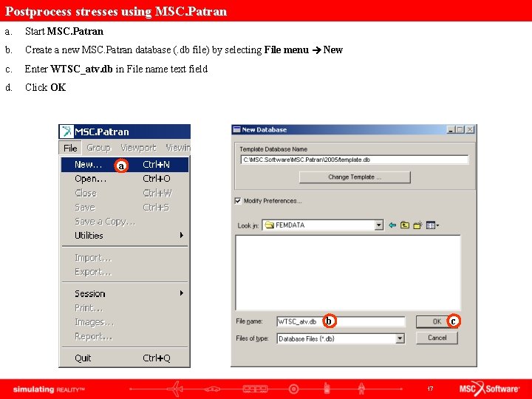Go up one folder level icon

(405, 225)
